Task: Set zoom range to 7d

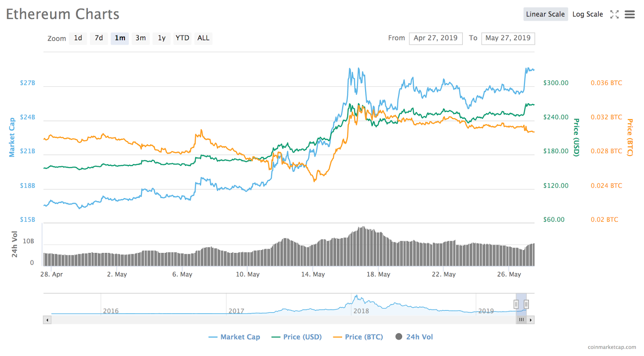Action: point(99,38)
